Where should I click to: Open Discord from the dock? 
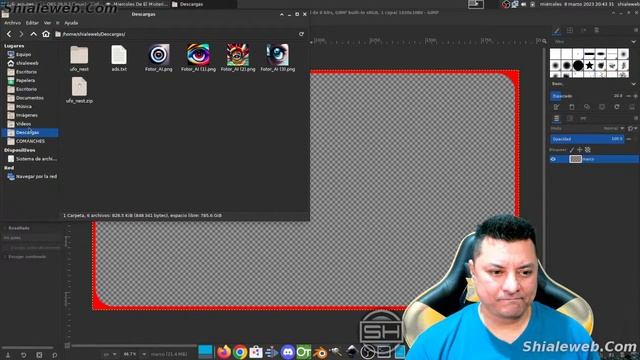[x=288, y=352]
